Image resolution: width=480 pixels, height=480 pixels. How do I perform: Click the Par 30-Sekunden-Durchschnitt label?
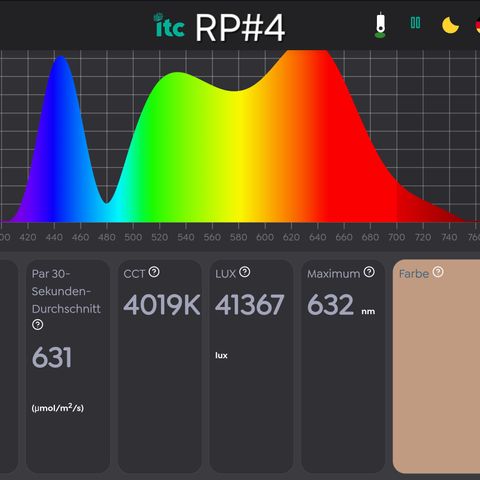click(66, 291)
